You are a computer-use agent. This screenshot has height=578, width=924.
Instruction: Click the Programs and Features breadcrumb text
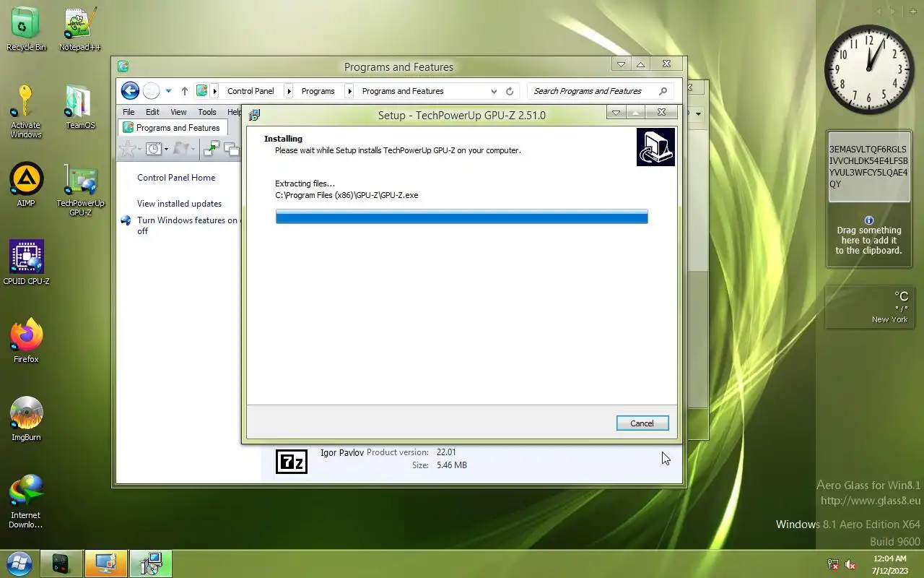[x=403, y=91]
